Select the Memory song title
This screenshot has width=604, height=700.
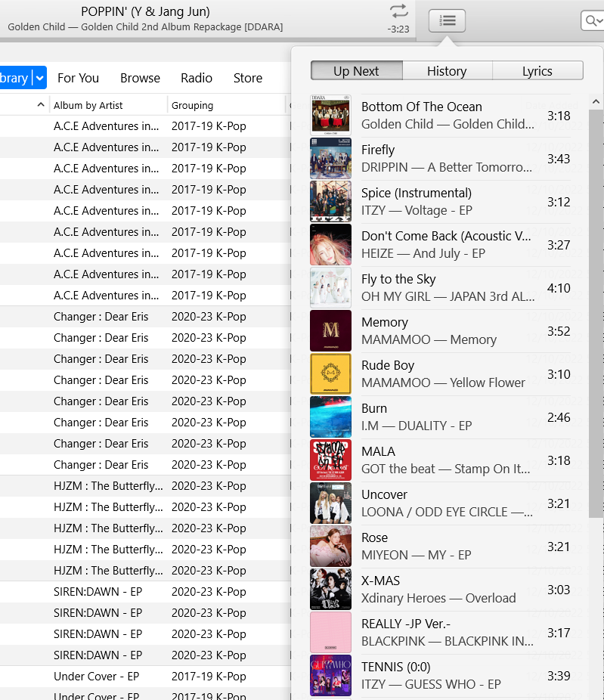(x=384, y=322)
